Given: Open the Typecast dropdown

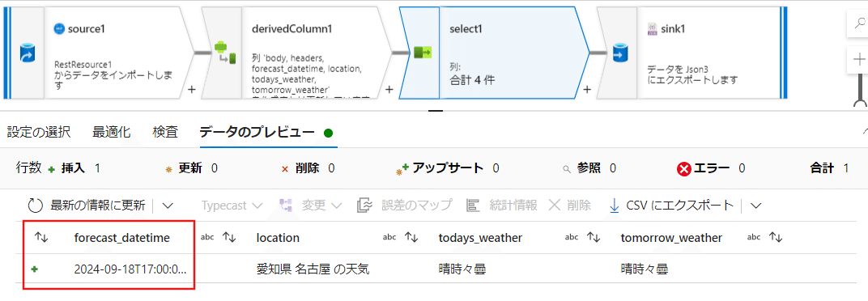Looking at the screenshot, I should point(232,206).
